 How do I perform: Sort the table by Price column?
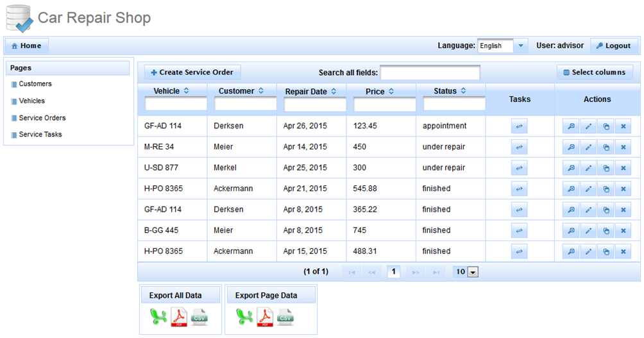pyautogui.click(x=391, y=91)
